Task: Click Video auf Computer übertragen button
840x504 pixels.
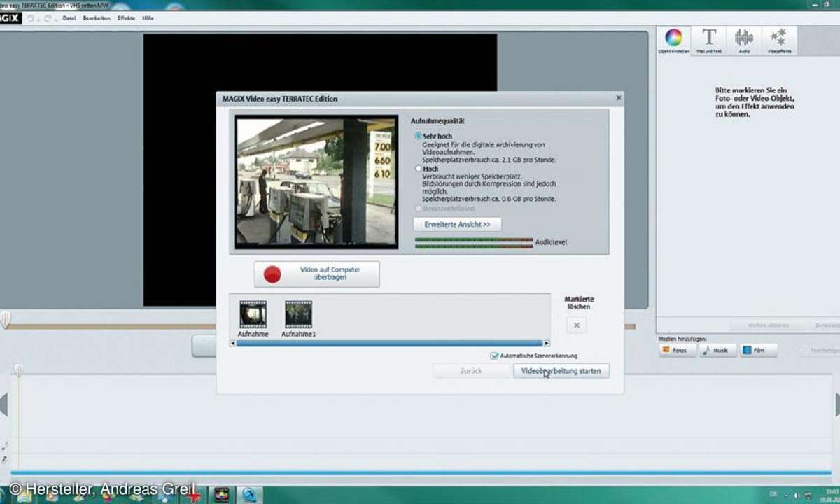Action: point(317,274)
